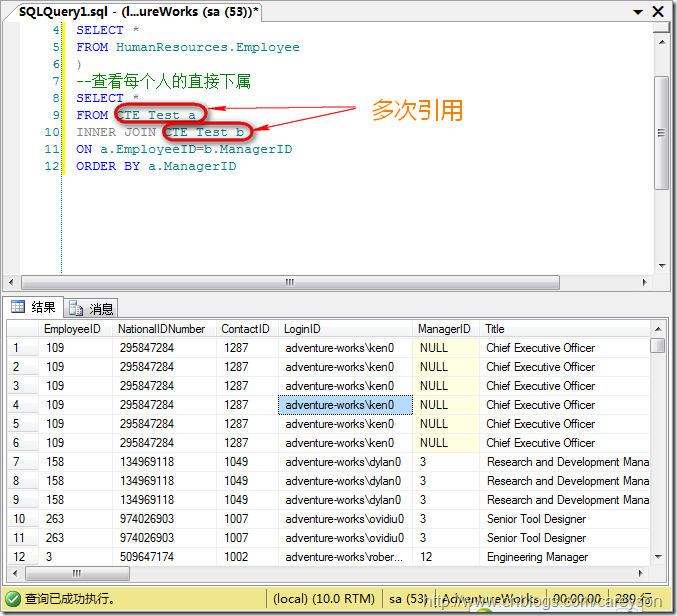The image size is (677, 616).
Task: Click the ManagerID column header
Action: coord(446,329)
